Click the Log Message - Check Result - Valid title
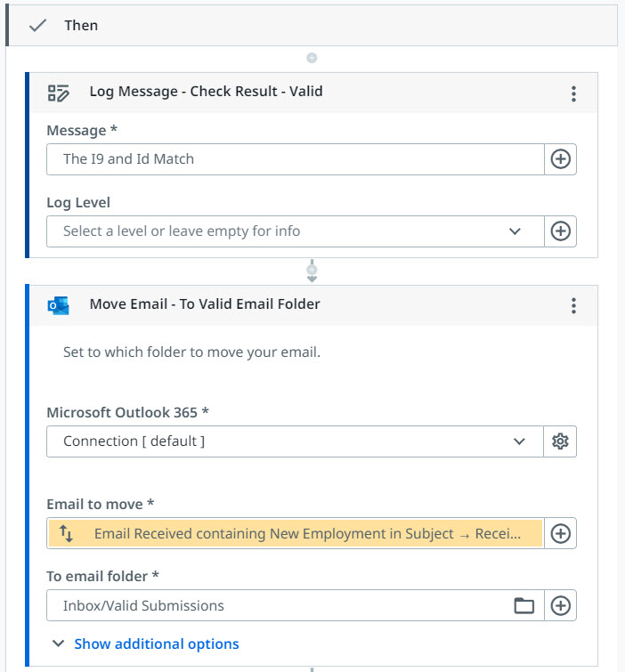This screenshot has height=672, width=625. pyautogui.click(x=206, y=92)
